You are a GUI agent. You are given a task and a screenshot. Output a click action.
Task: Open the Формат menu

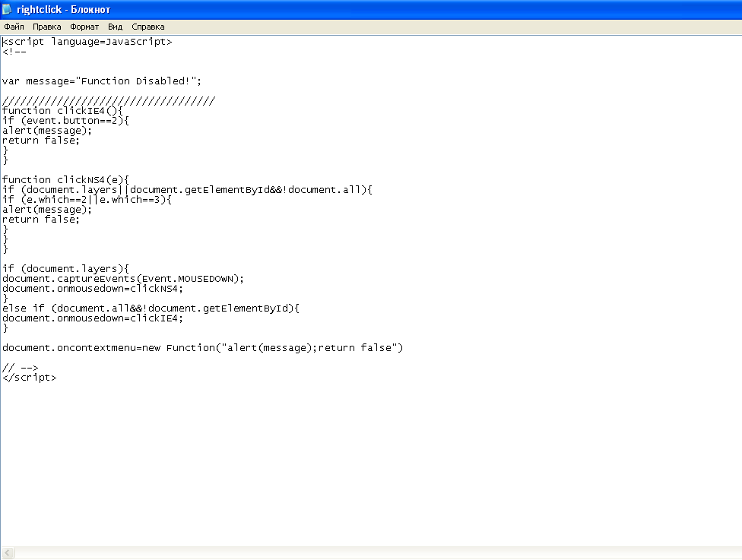[84, 27]
